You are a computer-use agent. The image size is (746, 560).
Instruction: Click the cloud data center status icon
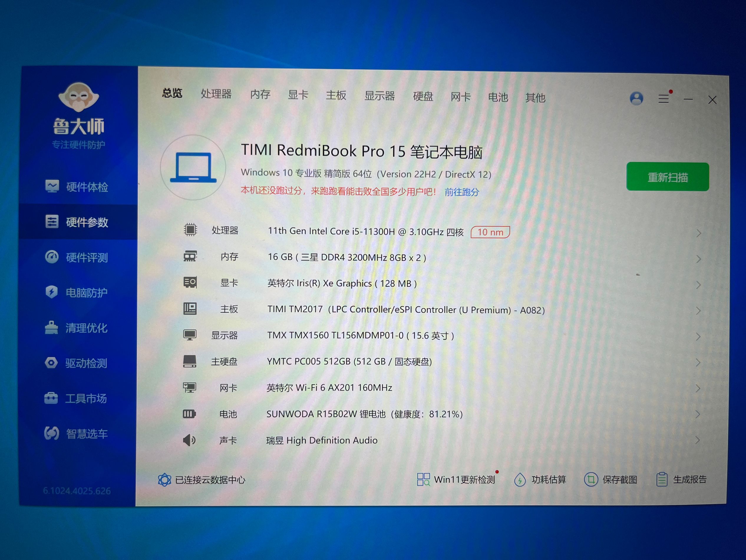click(x=165, y=479)
